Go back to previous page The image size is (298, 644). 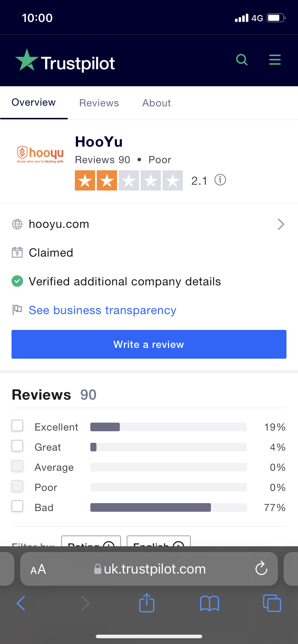pyautogui.click(x=21, y=603)
